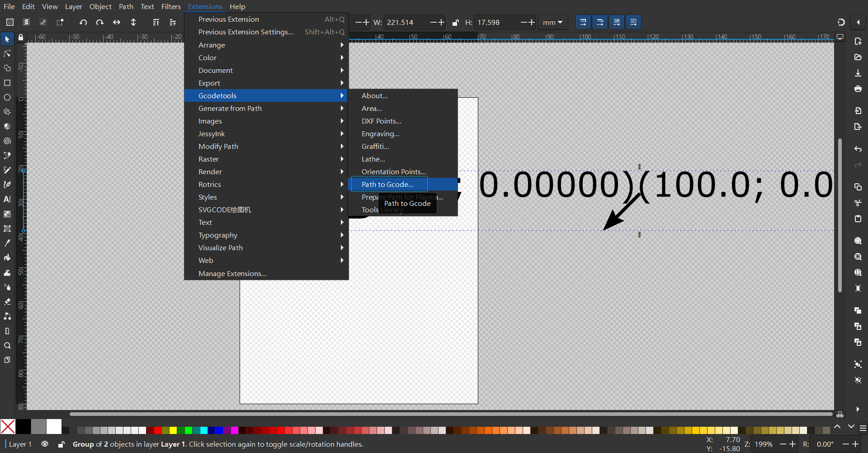Pick the white color swatch

pos(54,427)
